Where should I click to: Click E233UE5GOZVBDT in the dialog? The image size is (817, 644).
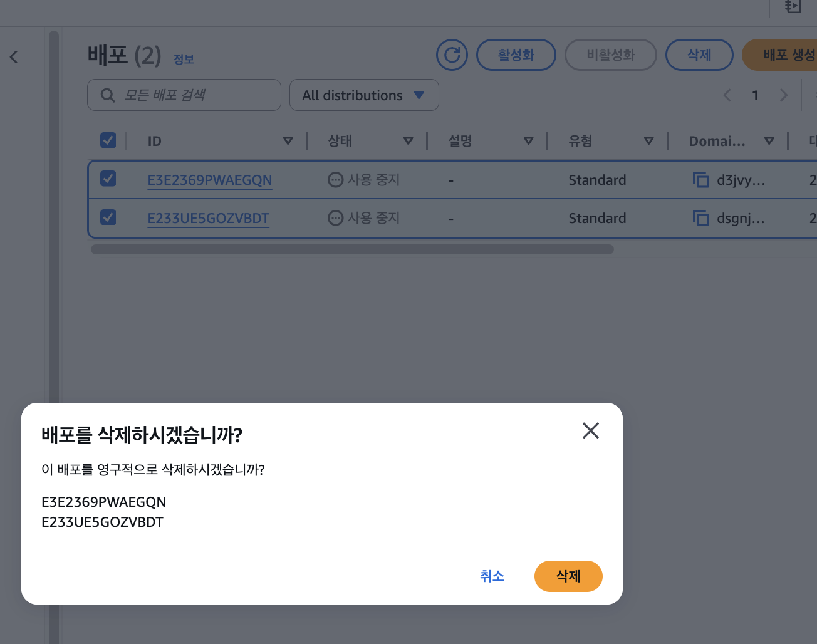pyautogui.click(x=103, y=522)
